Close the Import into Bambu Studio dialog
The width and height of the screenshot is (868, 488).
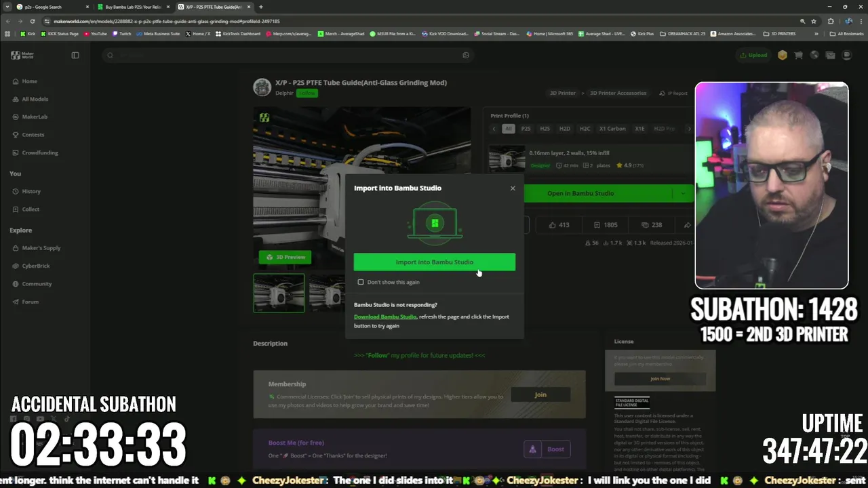(513, 188)
